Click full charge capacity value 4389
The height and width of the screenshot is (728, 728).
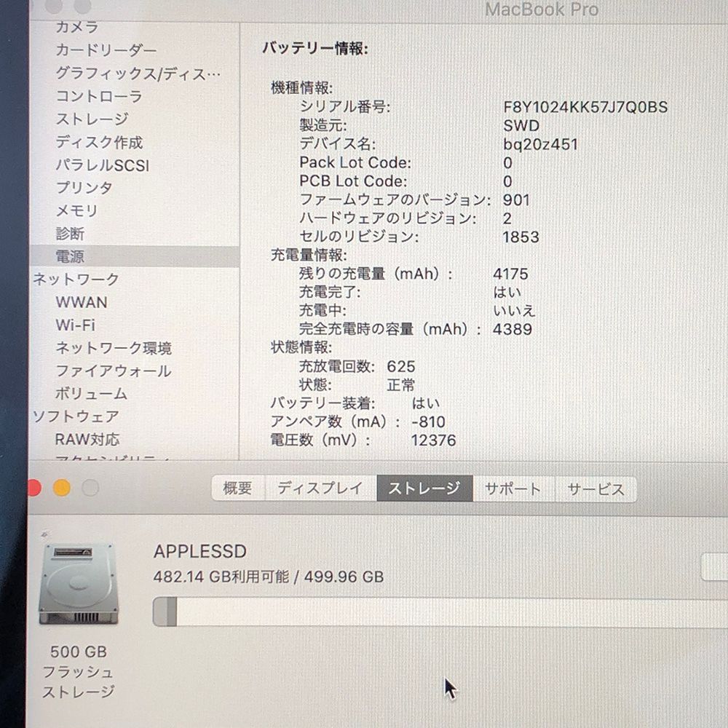coord(513,329)
